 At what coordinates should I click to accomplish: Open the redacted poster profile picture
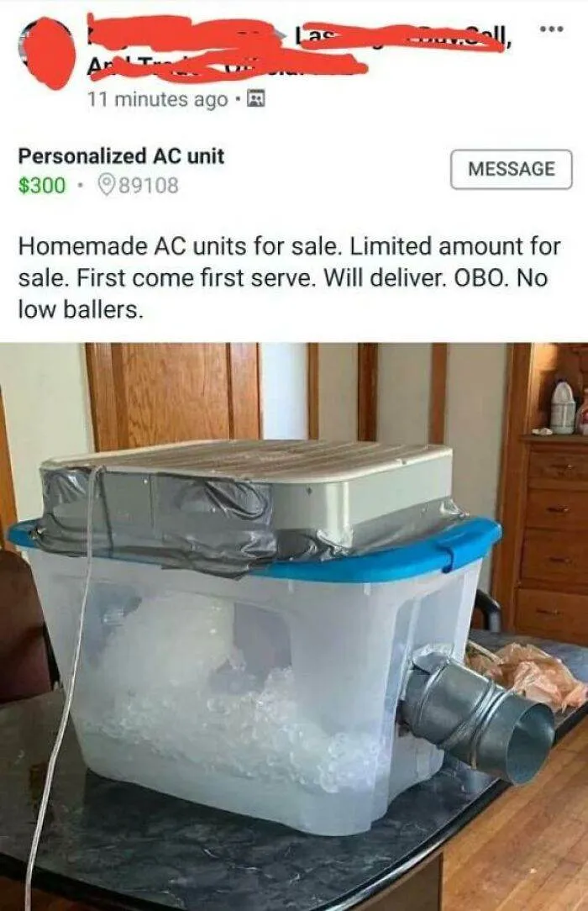[50, 52]
